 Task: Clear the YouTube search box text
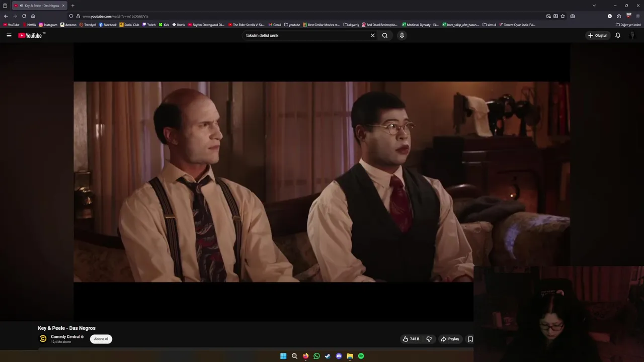coord(373,35)
